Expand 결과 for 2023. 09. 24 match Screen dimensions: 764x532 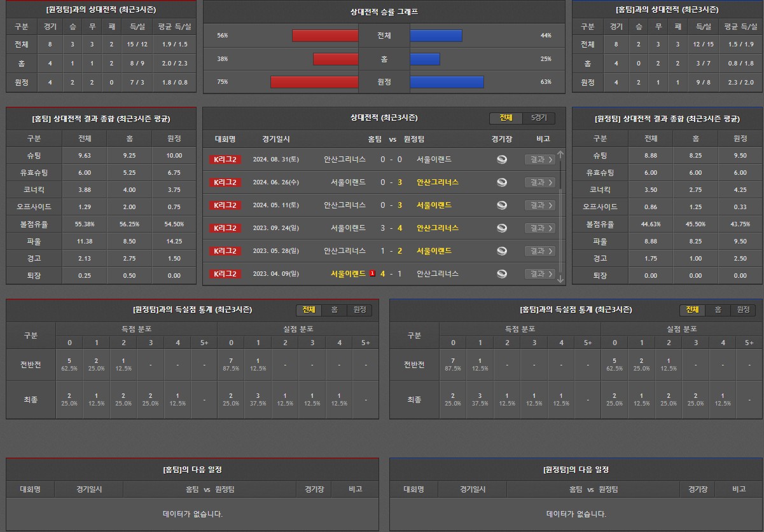[x=540, y=228]
